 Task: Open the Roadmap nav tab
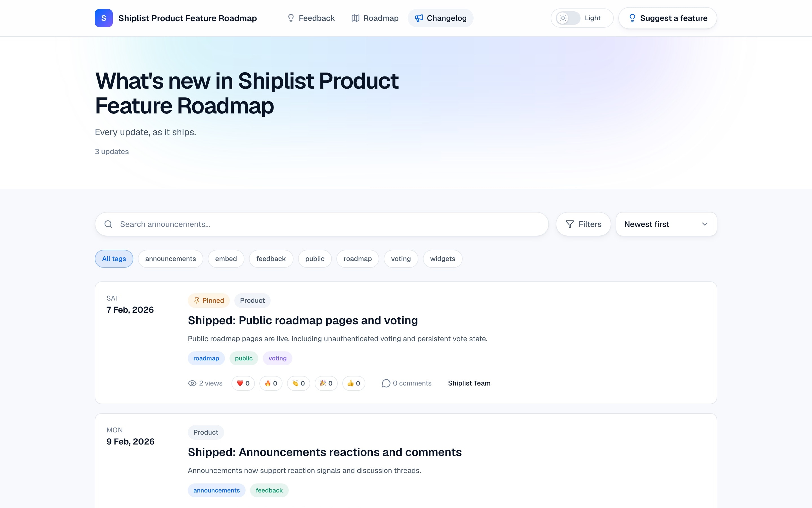click(375, 18)
